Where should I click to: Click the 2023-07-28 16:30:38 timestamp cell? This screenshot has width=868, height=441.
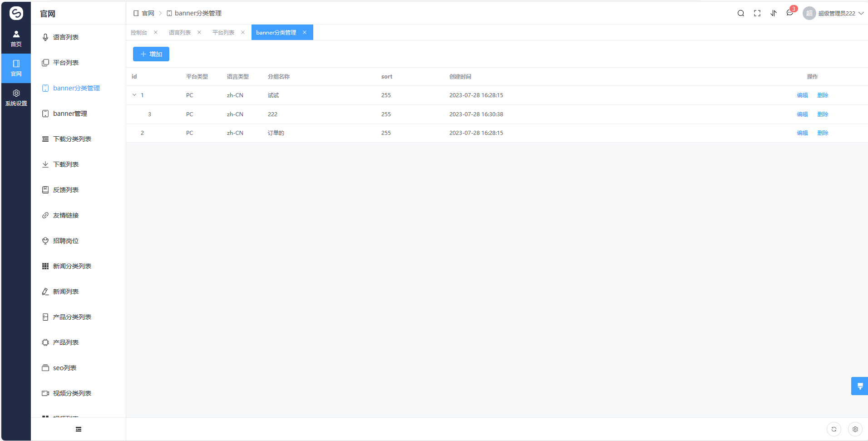pos(476,114)
